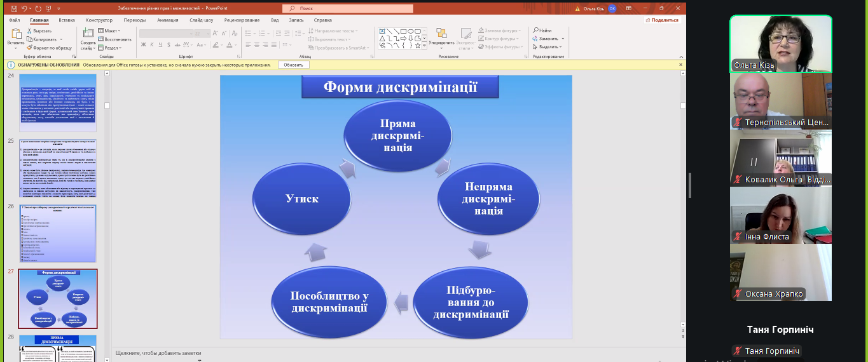The width and height of the screenshot is (868, 362).
Task: Switch to the Анимация tab
Action: 168,20
